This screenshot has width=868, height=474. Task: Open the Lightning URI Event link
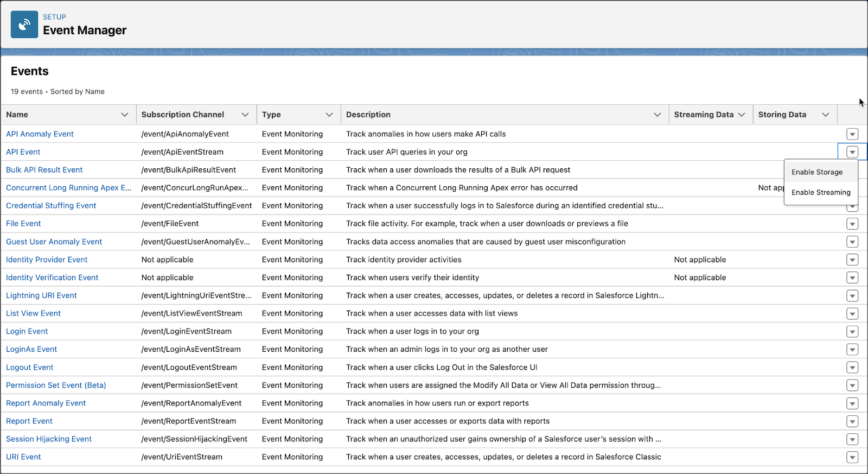[x=41, y=295]
